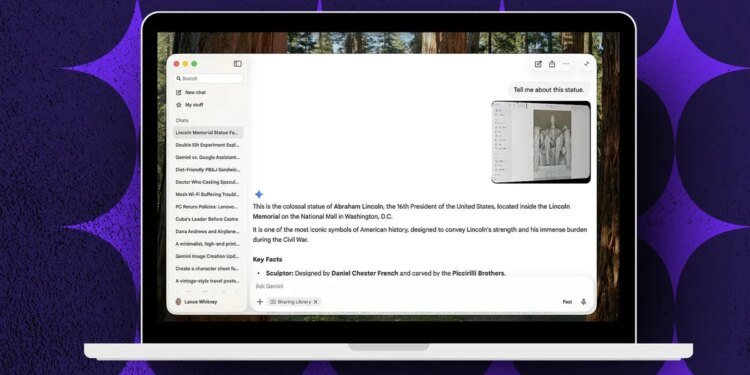Screen dimensions: 750x375
Task: Open the Gemini Image Creation Update chat
Action: [208, 256]
